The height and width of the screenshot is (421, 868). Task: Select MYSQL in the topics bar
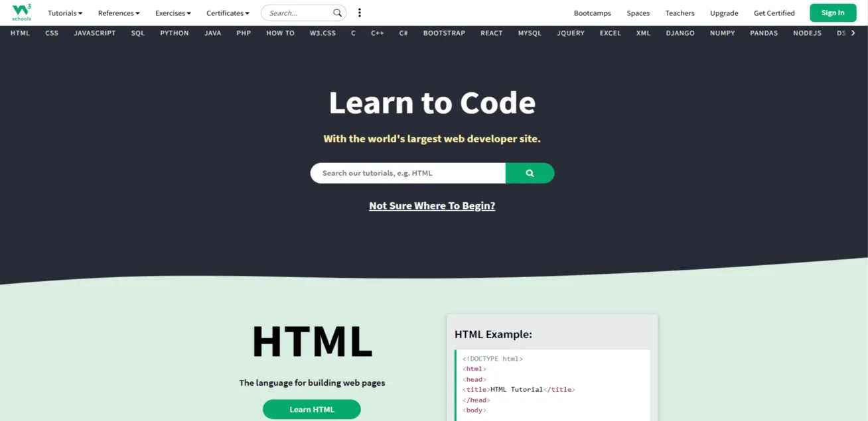point(530,33)
